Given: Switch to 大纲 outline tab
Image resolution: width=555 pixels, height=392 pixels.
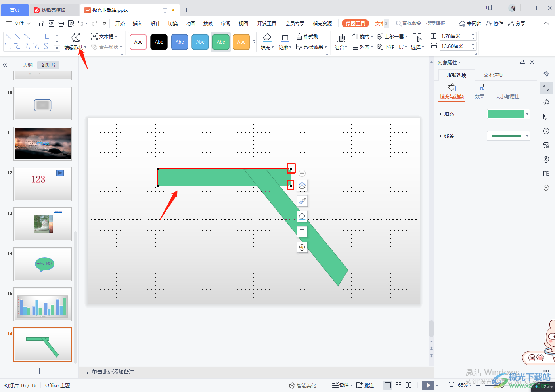Looking at the screenshot, I should (27, 65).
